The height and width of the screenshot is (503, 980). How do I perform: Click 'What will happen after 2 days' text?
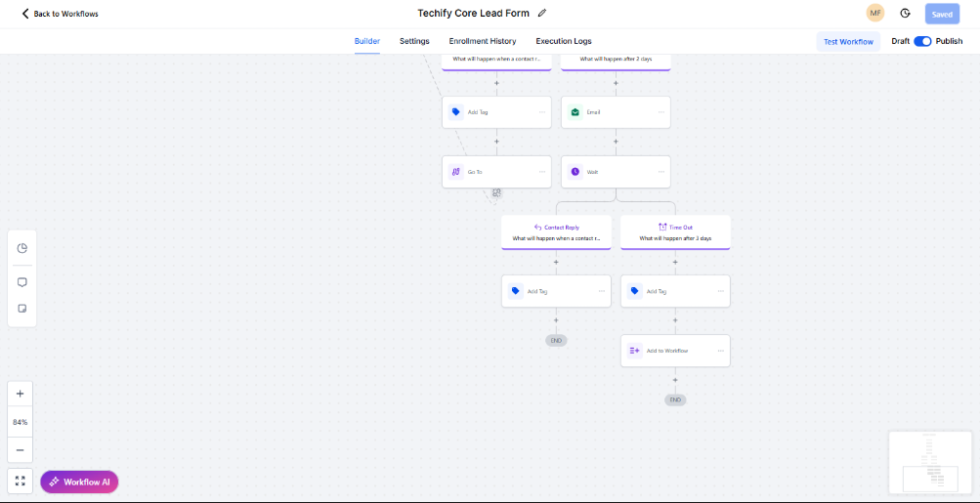616,60
